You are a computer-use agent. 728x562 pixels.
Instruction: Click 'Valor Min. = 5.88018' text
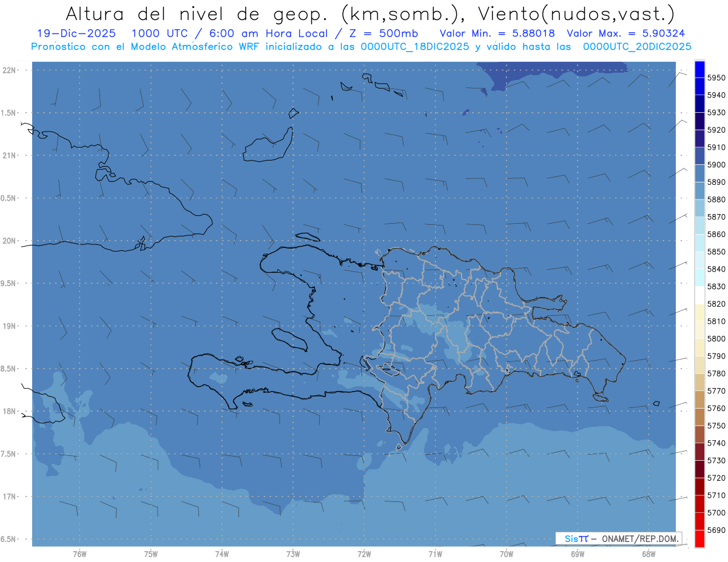(497, 33)
